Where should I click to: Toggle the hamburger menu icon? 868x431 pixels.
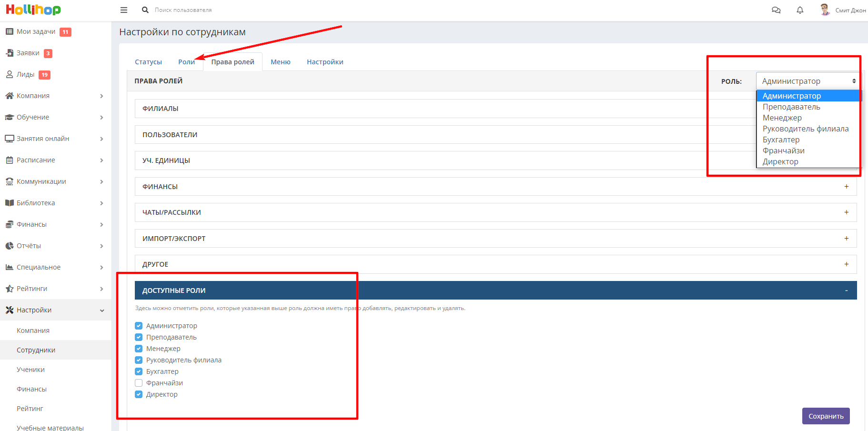(x=124, y=10)
